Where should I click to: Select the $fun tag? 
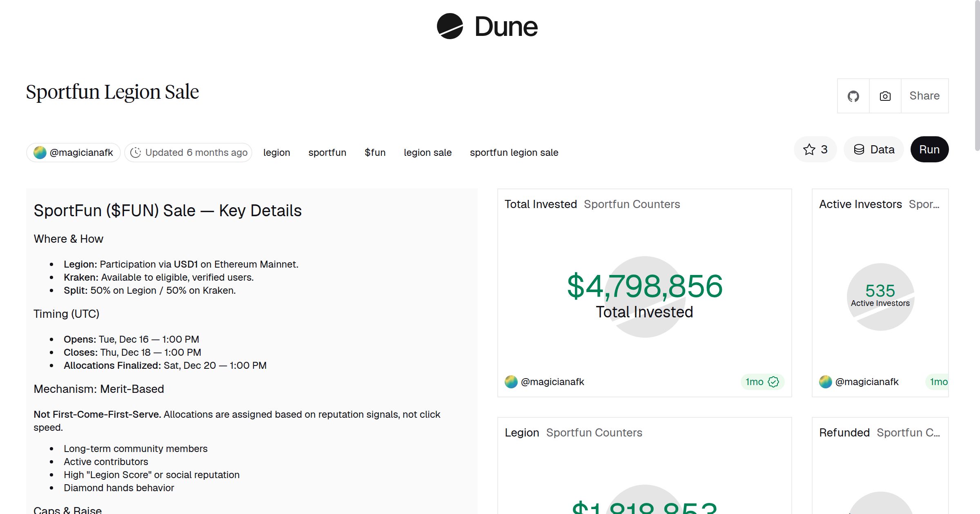coord(375,153)
